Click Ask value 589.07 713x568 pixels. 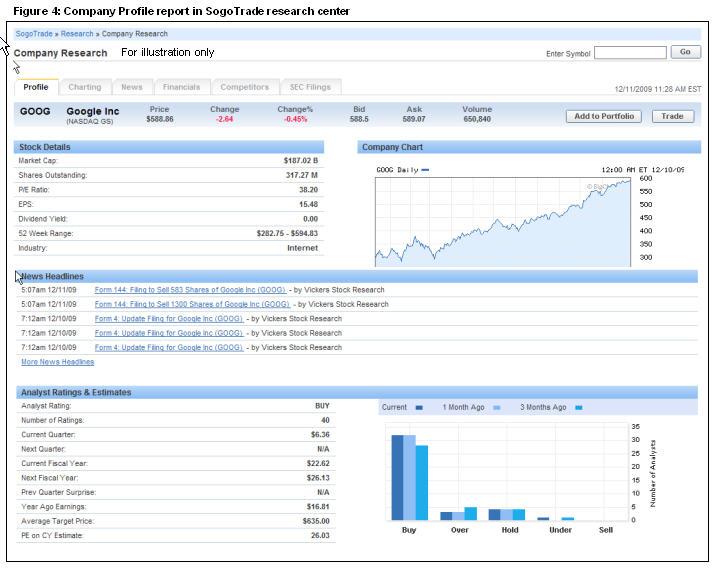pyautogui.click(x=414, y=119)
